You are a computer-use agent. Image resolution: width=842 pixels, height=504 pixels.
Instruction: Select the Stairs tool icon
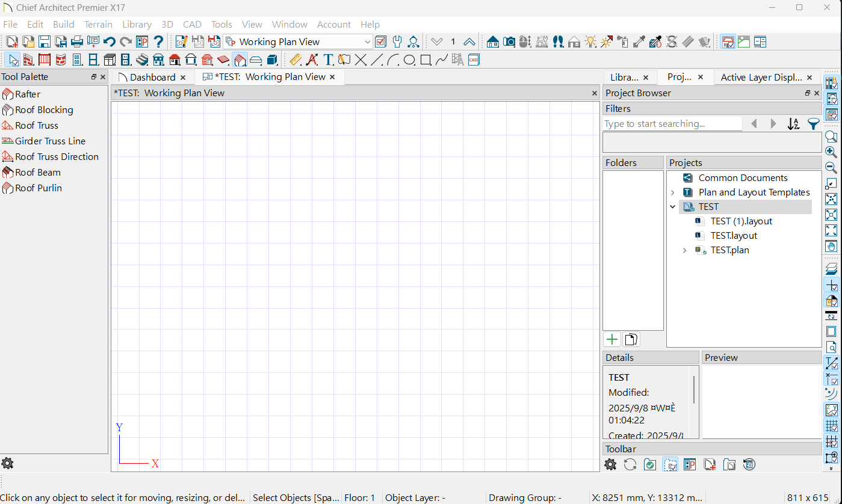coord(142,60)
